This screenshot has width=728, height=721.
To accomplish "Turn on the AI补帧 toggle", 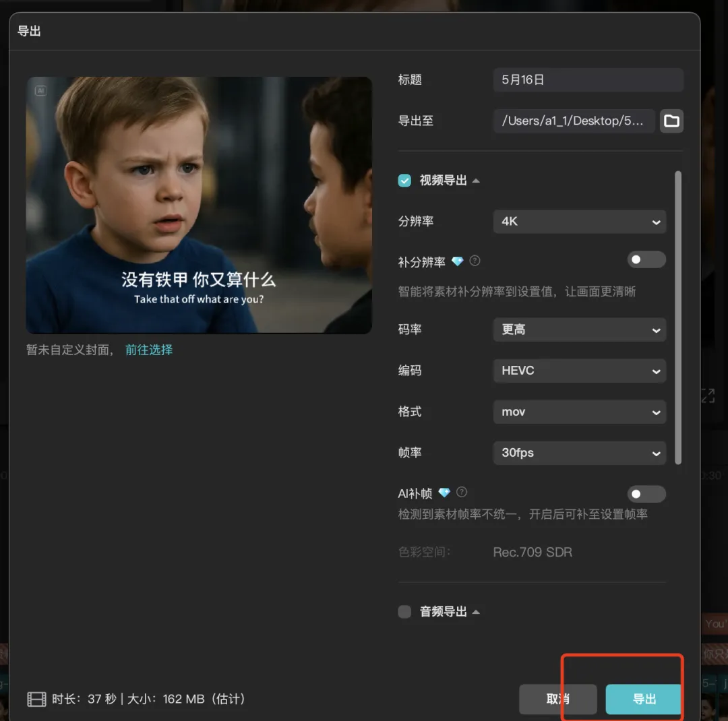I will point(646,494).
